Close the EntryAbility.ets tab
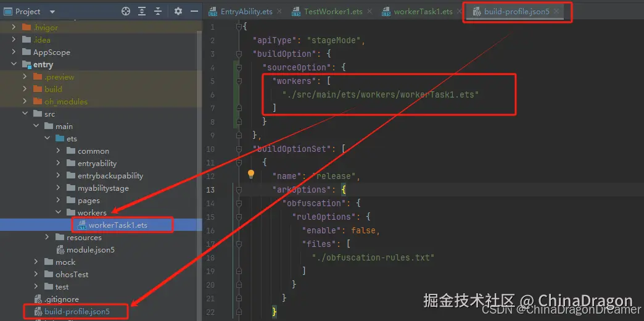The width and height of the screenshot is (644, 321). point(279,12)
